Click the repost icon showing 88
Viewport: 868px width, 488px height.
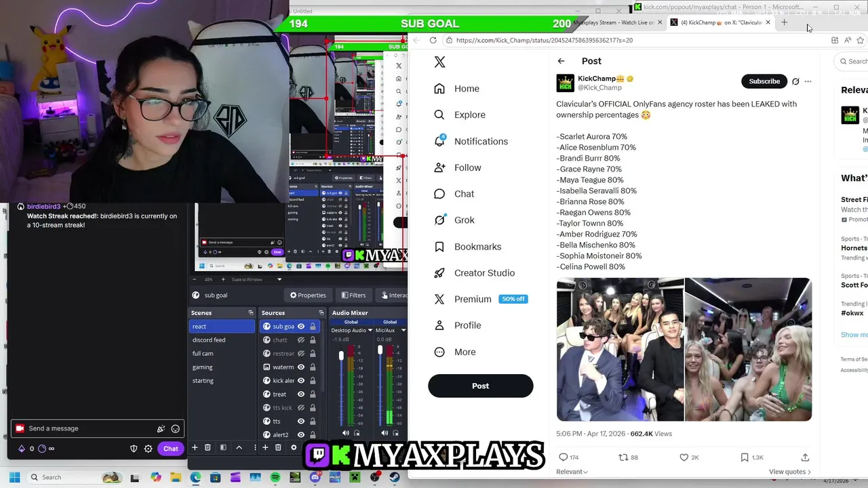[x=623, y=457]
